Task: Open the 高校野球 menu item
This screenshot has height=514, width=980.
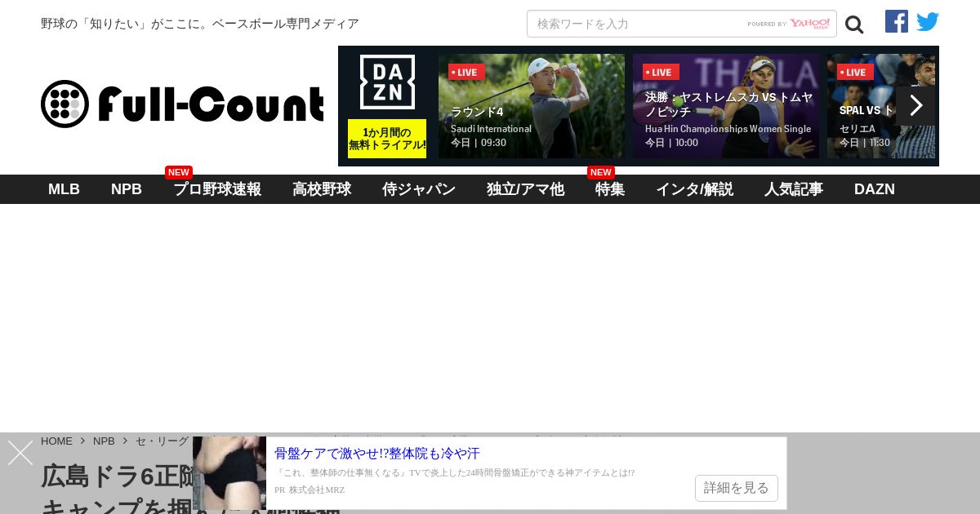Action: 322,189
